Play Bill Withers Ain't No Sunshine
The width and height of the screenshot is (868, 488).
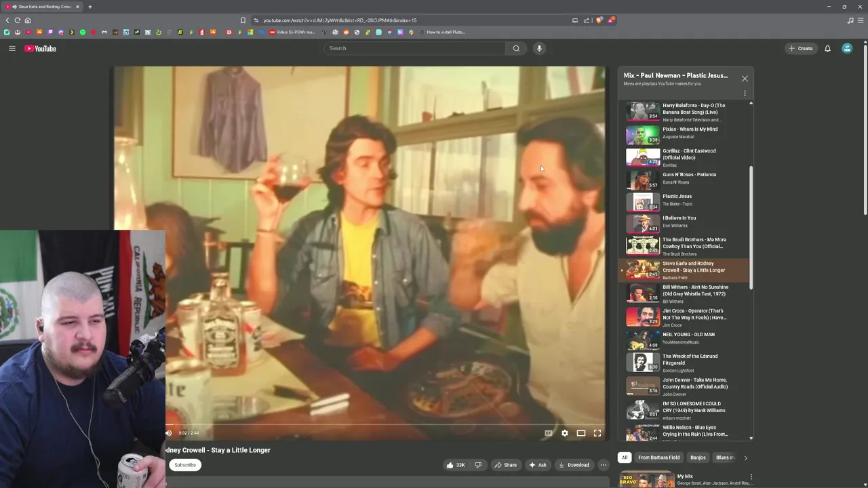tap(684, 293)
